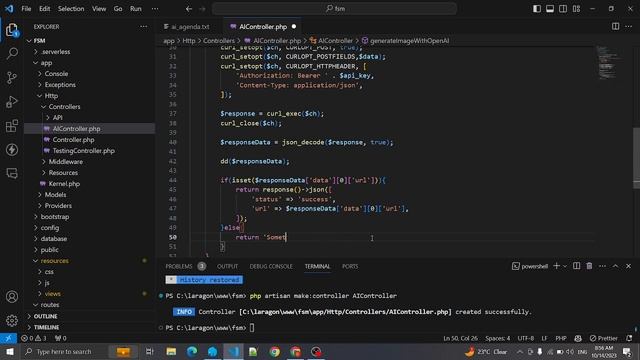
Task: Split the terminal
Action: tap(576, 266)
